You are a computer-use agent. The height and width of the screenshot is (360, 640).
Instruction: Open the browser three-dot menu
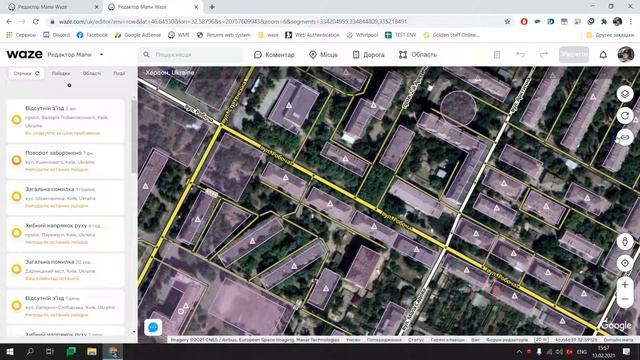[631, 22]
